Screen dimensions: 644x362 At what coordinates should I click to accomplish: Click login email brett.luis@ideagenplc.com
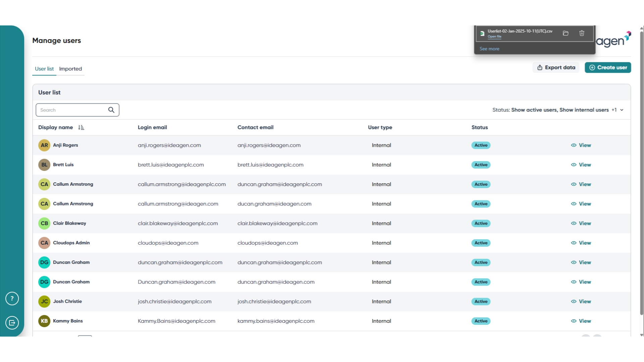[x=171, y=165]
